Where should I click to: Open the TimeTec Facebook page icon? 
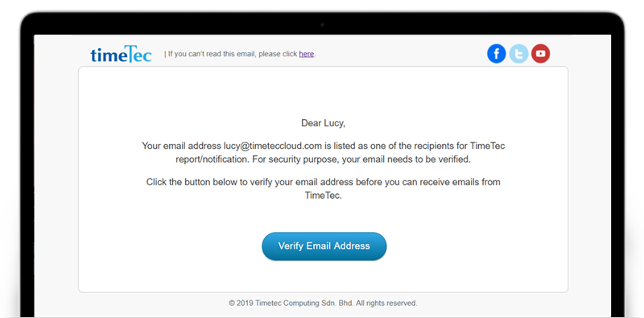click(x=496, y=54)
